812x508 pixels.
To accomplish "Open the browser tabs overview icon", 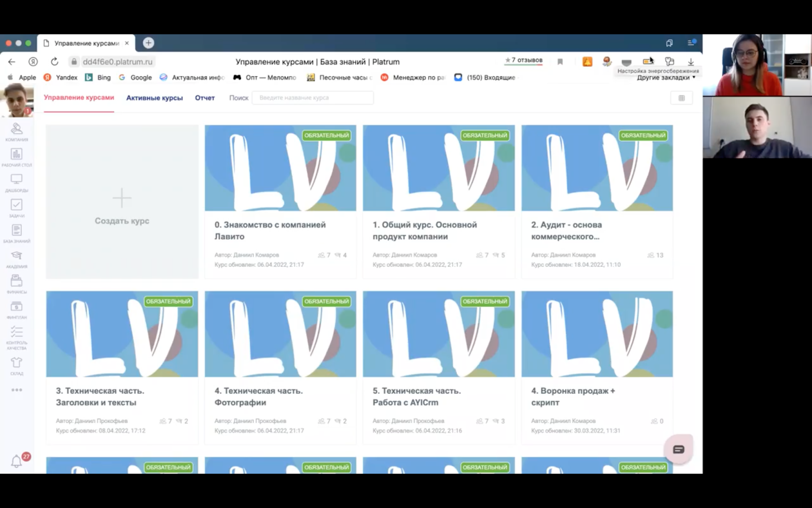I will 669,43.
